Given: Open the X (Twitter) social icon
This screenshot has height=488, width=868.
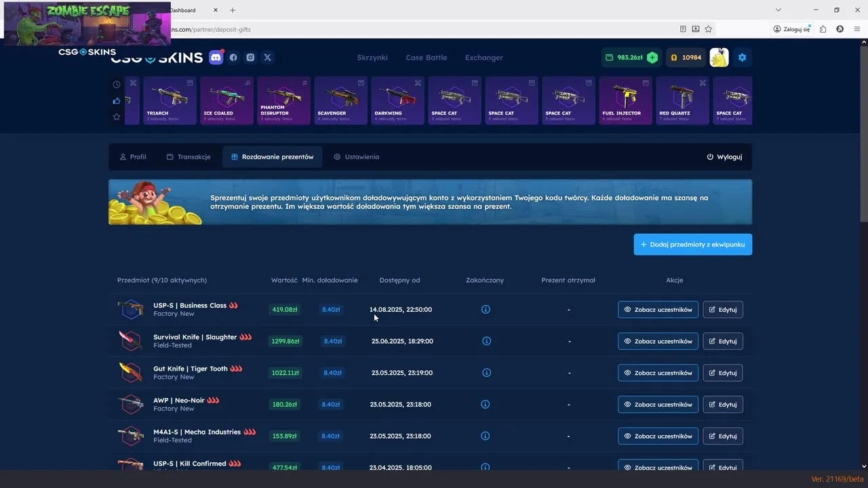Looking at the screenshot, I should coord(267,58).
